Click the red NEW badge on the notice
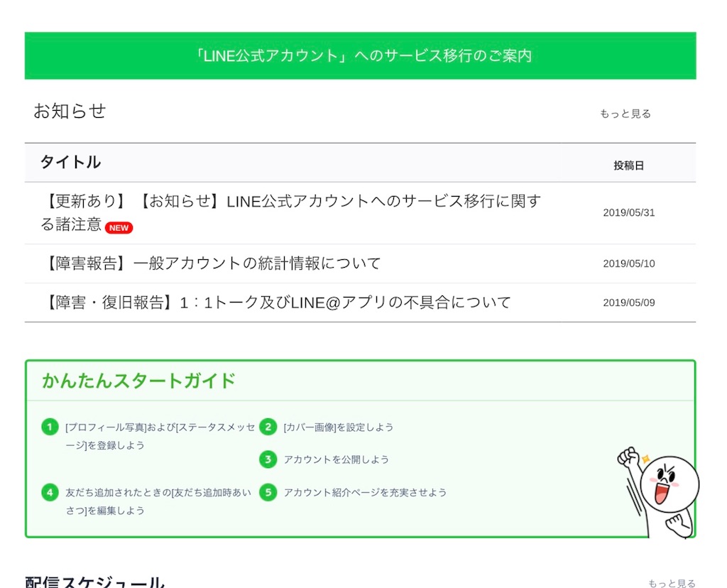This screenshot has width=727, height=588. [x=119, y=227]
